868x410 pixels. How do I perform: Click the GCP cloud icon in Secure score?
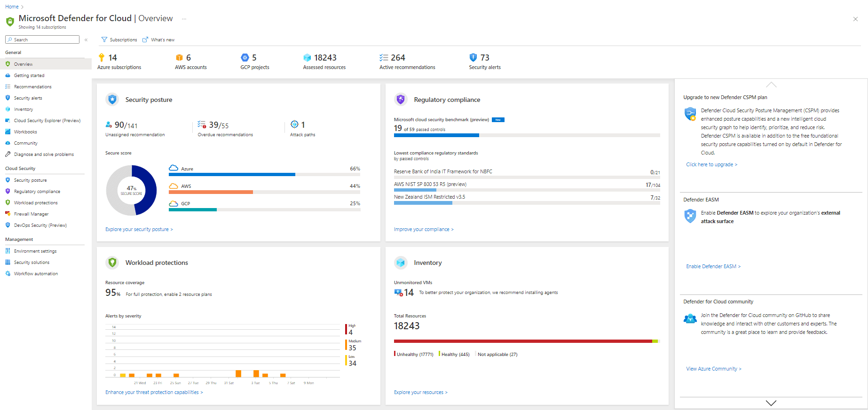pyautogui.click(x=174, y=203)
